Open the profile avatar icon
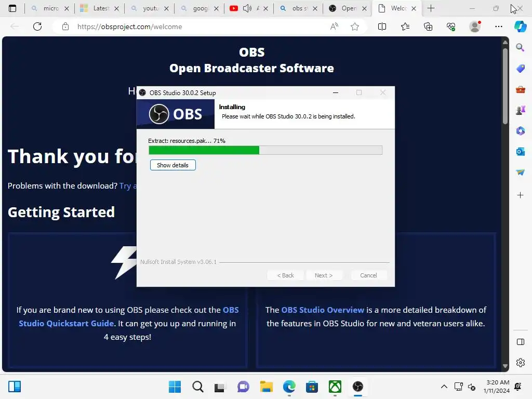Screen dimensions: 532x399 (475, 26)
